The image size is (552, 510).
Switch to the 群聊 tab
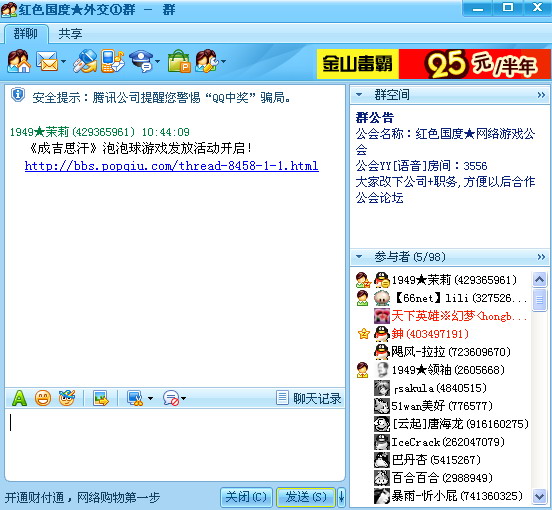pyautogui.click(x=26, y=34)
